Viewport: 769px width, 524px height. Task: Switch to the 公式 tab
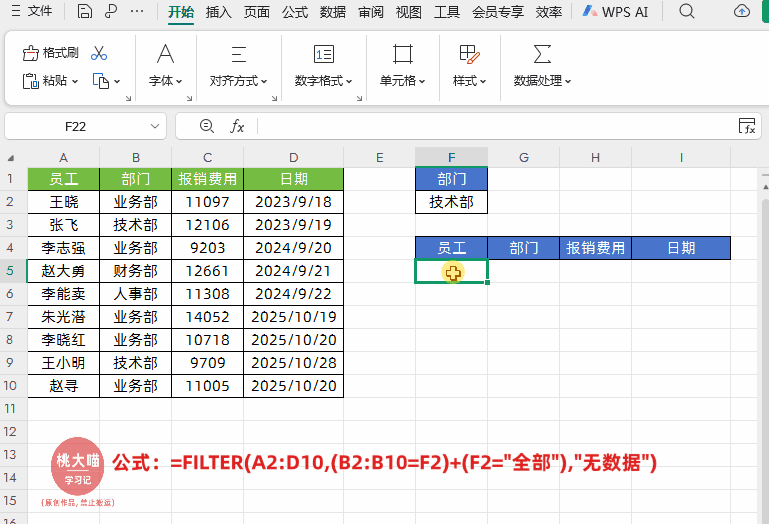[295, 11]
